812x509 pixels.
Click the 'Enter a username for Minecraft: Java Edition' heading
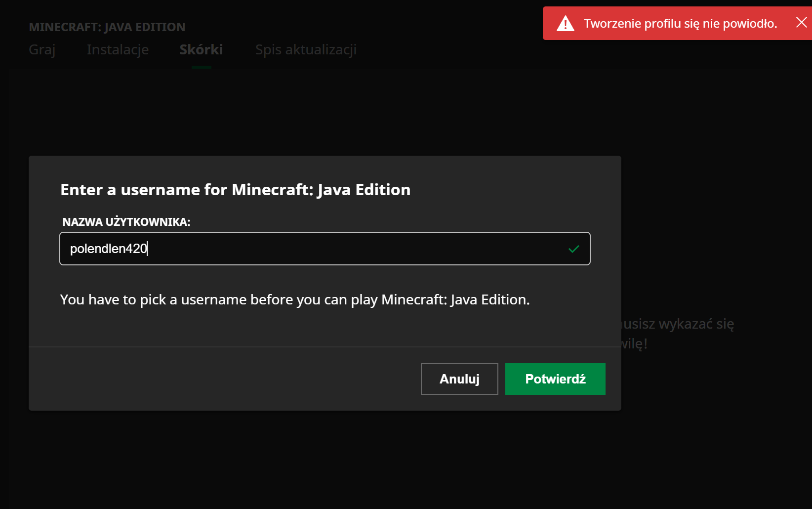(x=235, y=190)
